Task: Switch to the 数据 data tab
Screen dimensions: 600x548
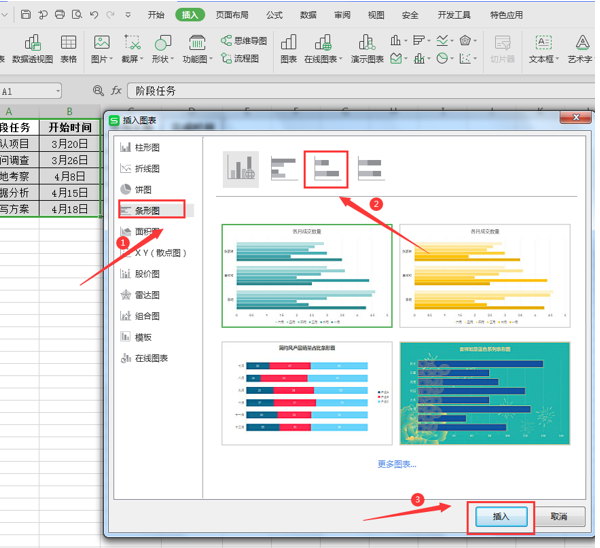Action: [308, 15]
